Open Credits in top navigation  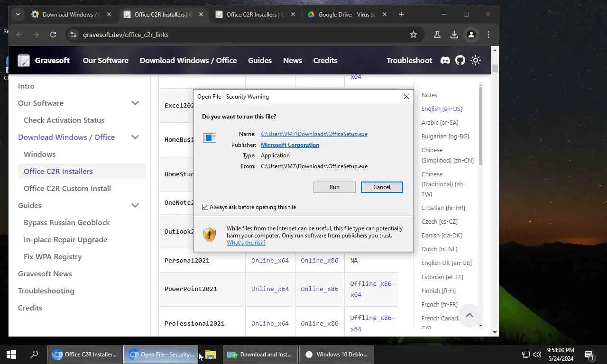(325, 60)
